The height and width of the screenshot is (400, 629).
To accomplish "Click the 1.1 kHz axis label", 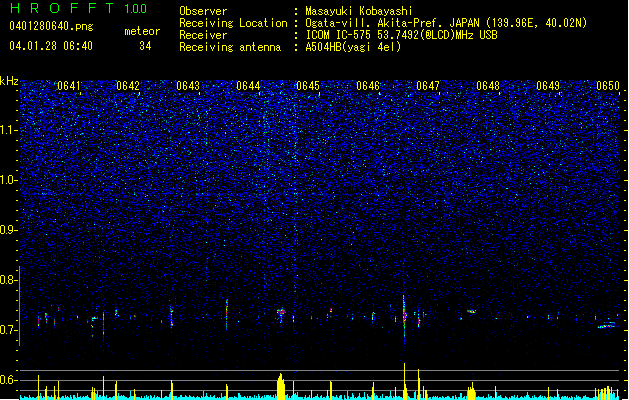I will pos(9,130).
